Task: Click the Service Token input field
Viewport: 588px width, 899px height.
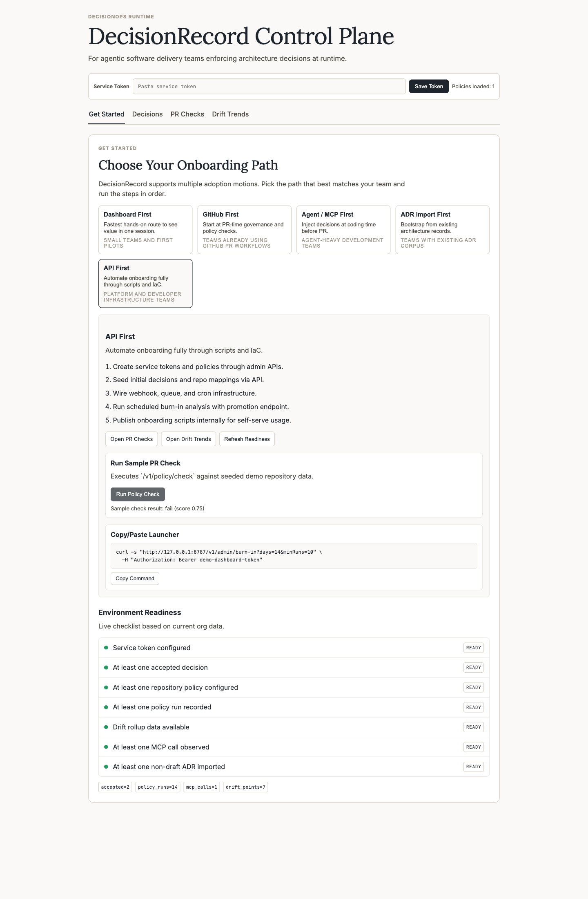Action: click(269, 86)
